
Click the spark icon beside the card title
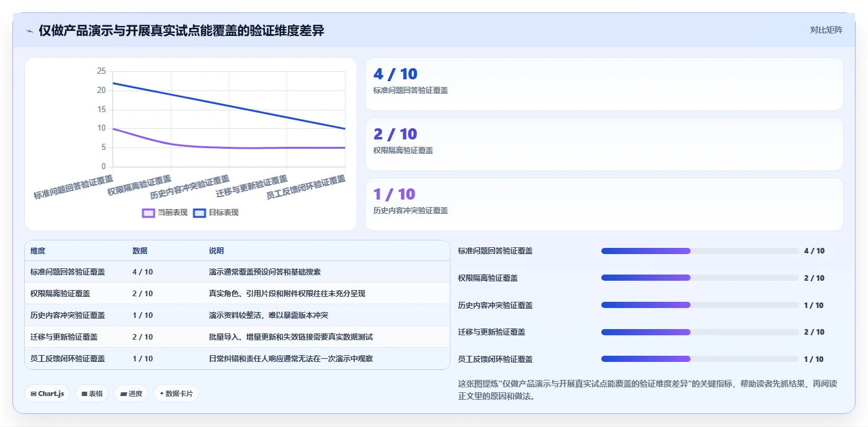[x=29, y=31]
